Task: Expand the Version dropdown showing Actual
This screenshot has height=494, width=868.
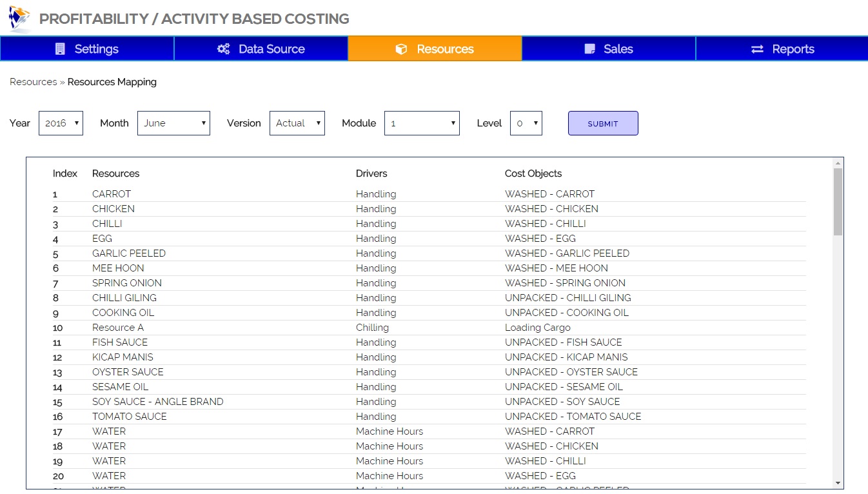Action: pyautogui.click(x=297, y=123)
